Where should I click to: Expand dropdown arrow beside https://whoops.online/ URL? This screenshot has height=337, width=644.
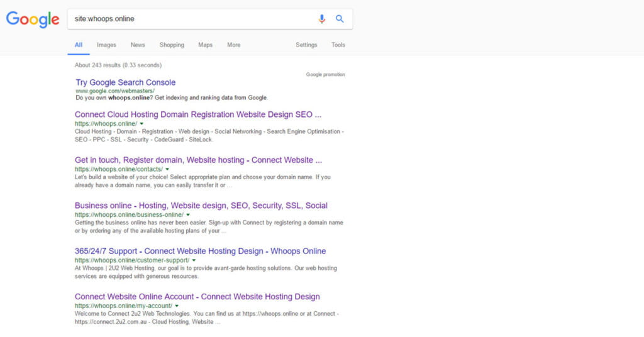click(x=142, y=124)
